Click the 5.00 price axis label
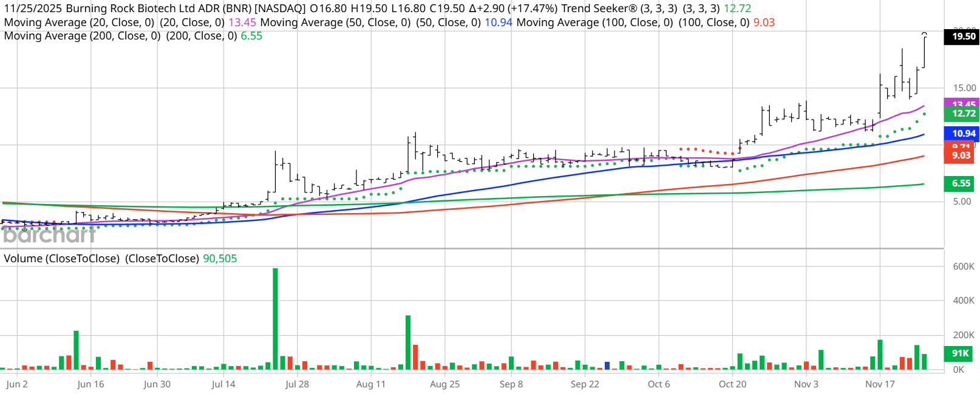980x394 pixels. point(962,202)
